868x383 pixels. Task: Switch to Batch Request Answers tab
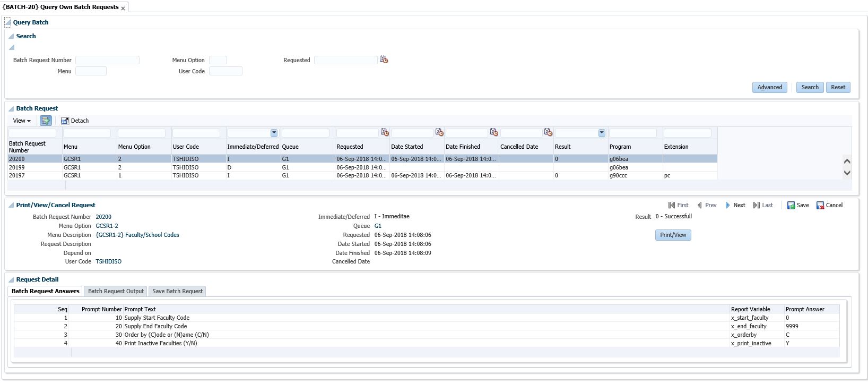click(x=45, y=291)
